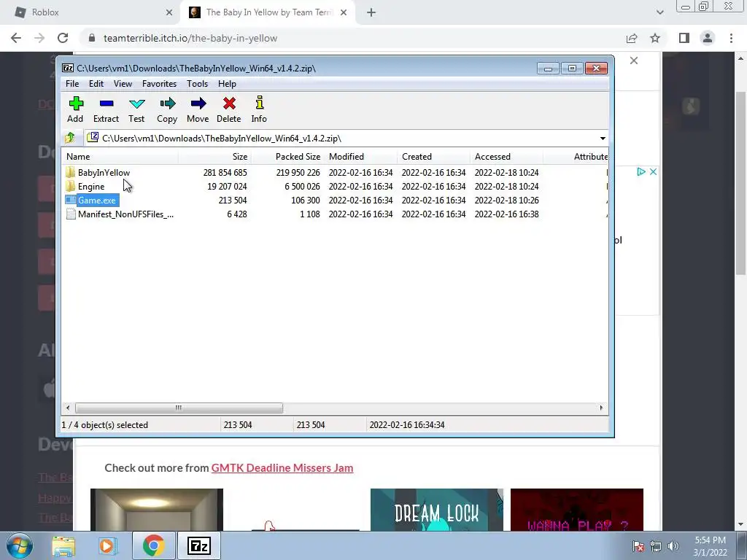Open the Favorites menu
Image resolution: width=747 pixels, height=560 pixels.
[x=159, y=84]
